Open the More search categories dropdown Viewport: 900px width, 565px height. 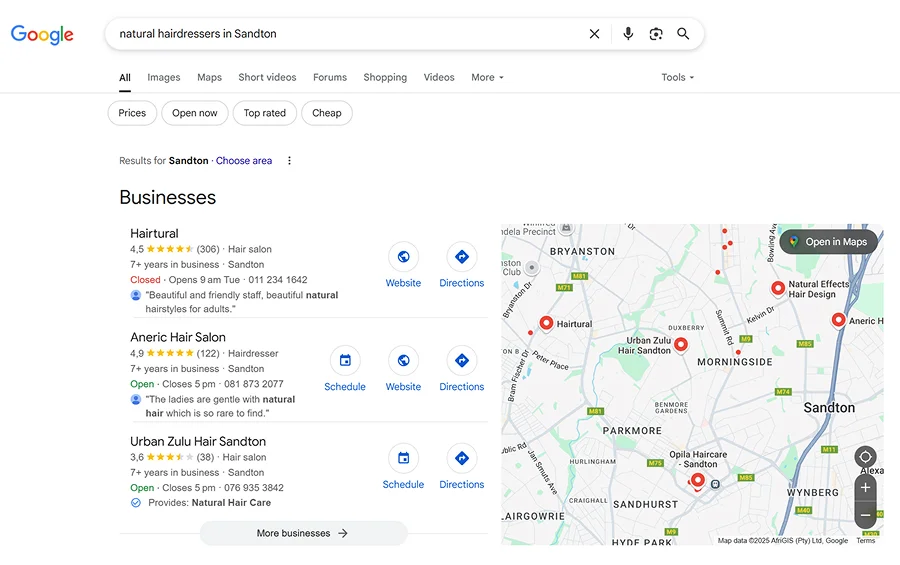tap(487, 78)
